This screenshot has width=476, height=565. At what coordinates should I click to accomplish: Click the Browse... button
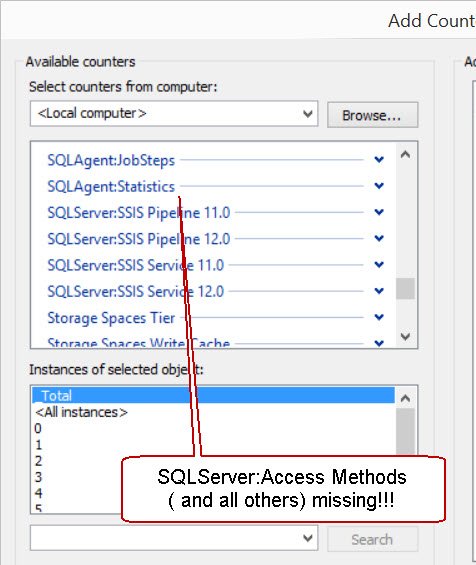(373, 115)
